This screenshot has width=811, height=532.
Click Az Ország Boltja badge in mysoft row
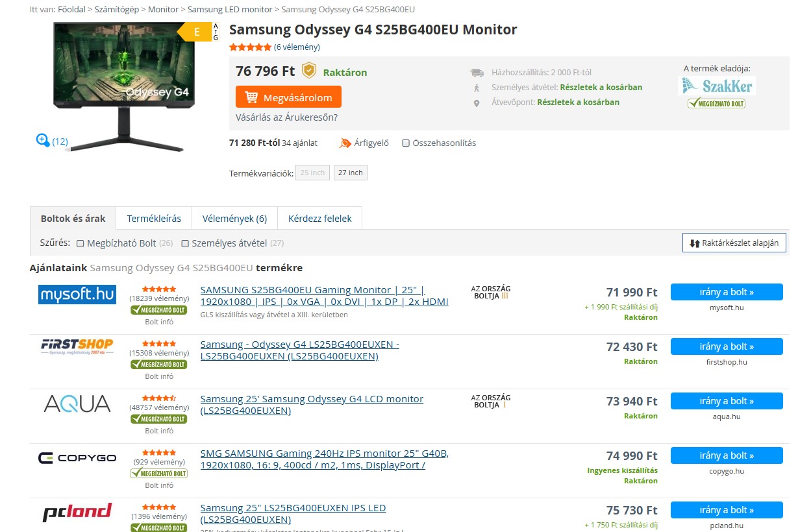[491, 292]
